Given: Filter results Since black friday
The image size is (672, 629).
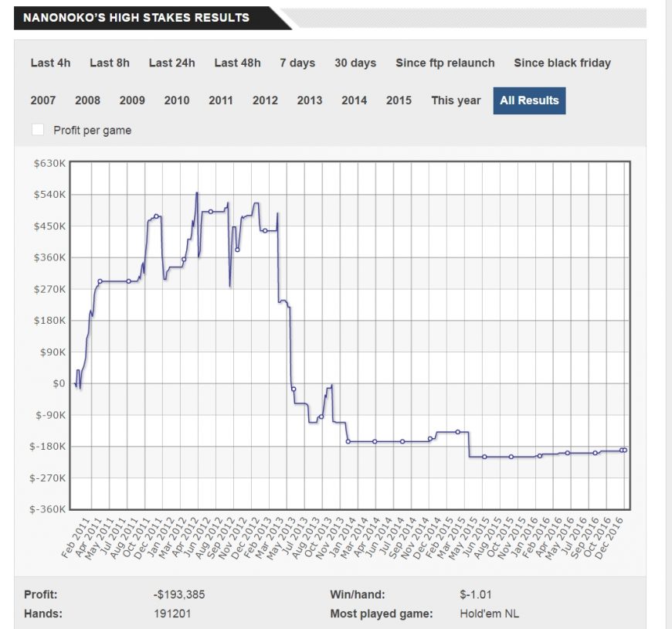Looking at the screenshot, I should click(x=562, y=63).
